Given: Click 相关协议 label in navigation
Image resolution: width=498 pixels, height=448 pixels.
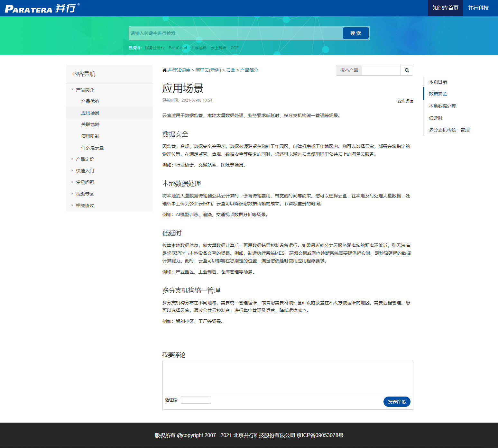Looking at the screenshot, I should [85, 206].
